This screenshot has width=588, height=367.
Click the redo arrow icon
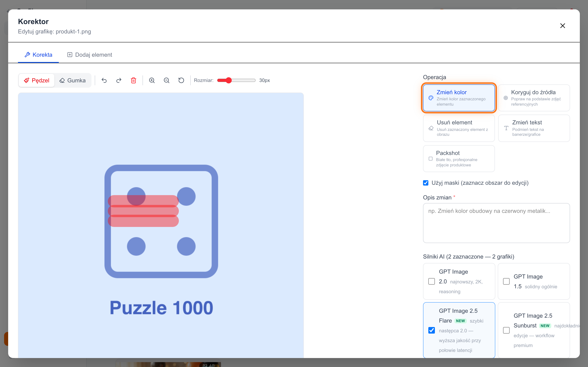[x=119, y=80]
